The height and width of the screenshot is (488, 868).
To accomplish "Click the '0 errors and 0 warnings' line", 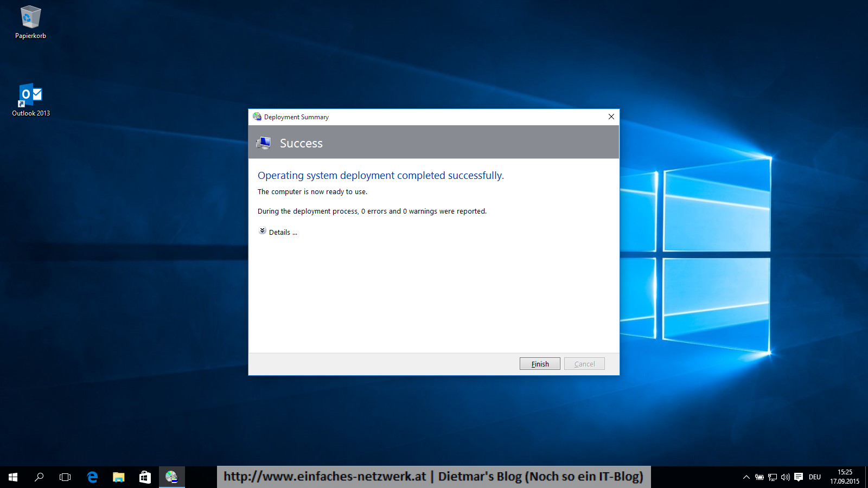I will click(x=372, y=211).
